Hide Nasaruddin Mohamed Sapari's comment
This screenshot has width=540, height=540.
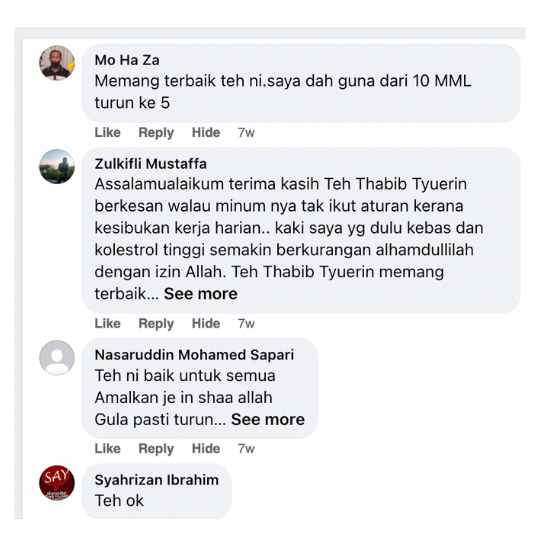[x=206, y=449]
